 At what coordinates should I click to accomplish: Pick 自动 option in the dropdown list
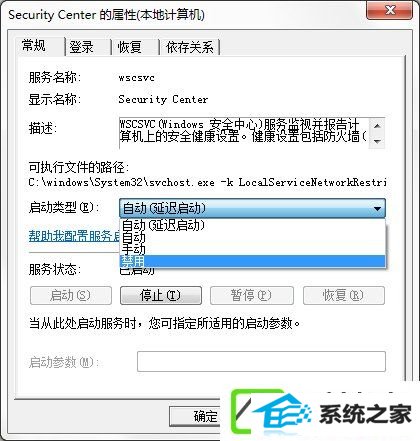pyautogui.click(x=252, y=238)
